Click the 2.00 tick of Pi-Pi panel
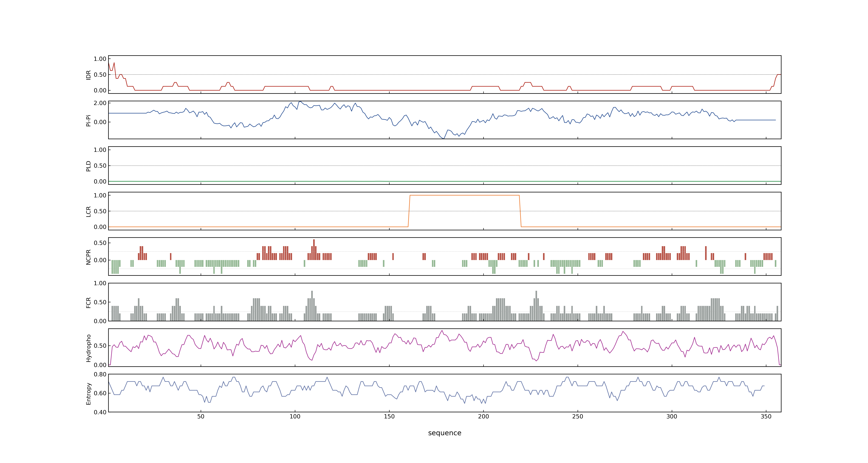868x463 pixels. coord(100,103)
